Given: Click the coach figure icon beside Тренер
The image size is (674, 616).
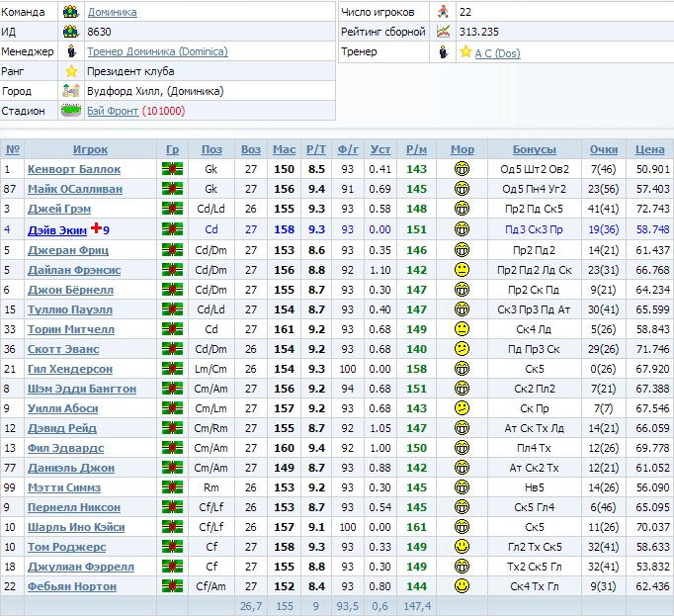Looking at the screenshot, I should click(x=443, y=52).
